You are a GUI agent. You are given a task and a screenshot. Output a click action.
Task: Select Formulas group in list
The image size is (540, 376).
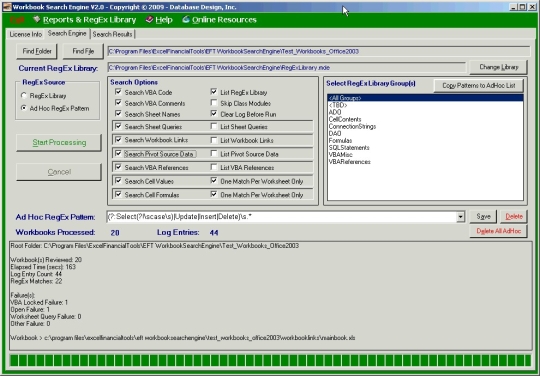tap(425, 140)
